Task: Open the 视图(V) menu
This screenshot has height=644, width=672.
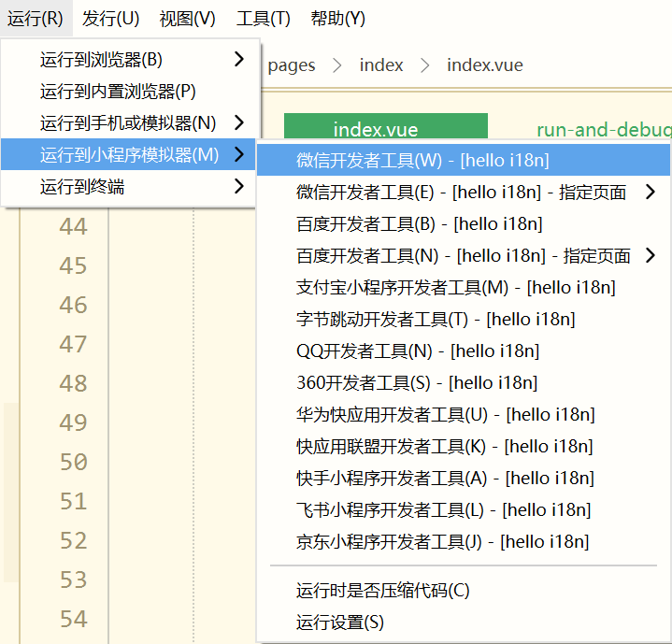Action: (x=187, y=19)
